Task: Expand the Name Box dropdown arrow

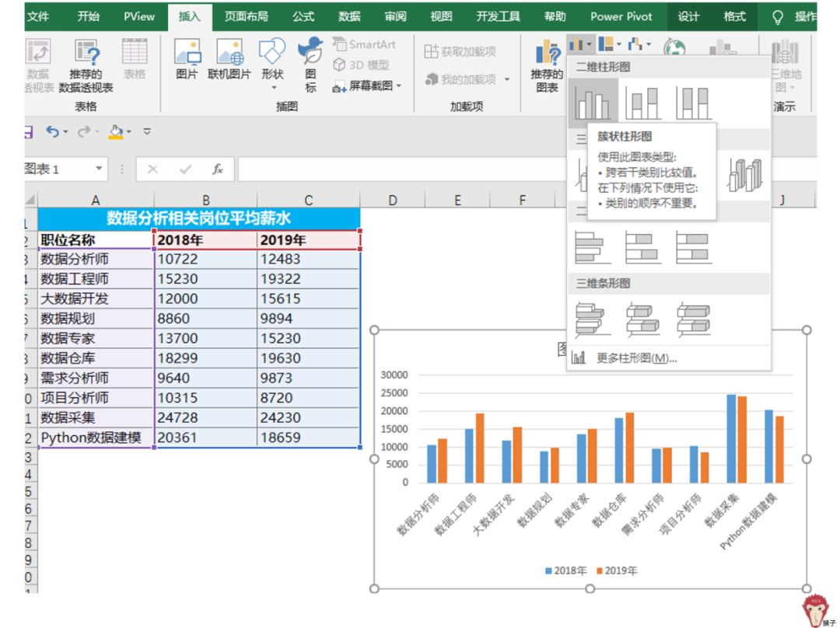Action: tap(99, 169)
